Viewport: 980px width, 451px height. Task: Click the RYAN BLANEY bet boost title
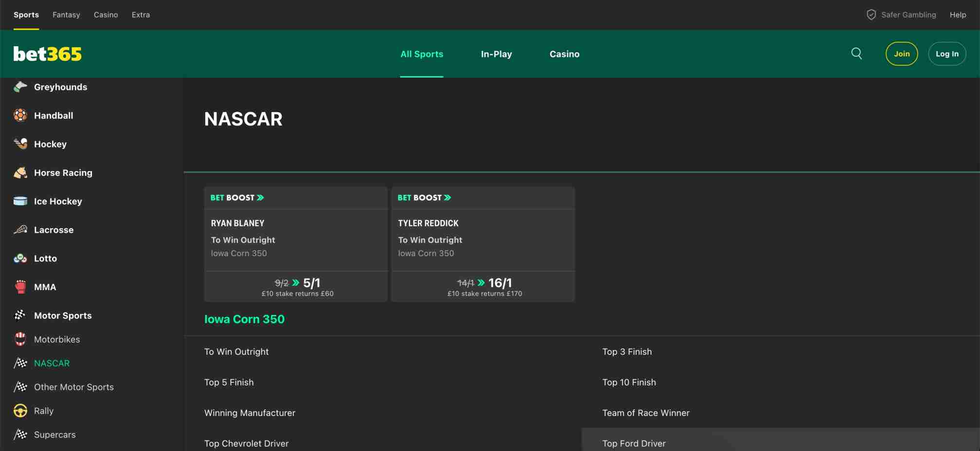(x=238, y=223)
